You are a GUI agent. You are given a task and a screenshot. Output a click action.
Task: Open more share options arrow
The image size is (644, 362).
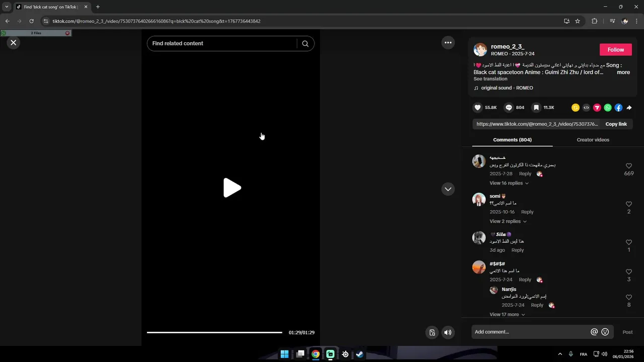[629, 108]
